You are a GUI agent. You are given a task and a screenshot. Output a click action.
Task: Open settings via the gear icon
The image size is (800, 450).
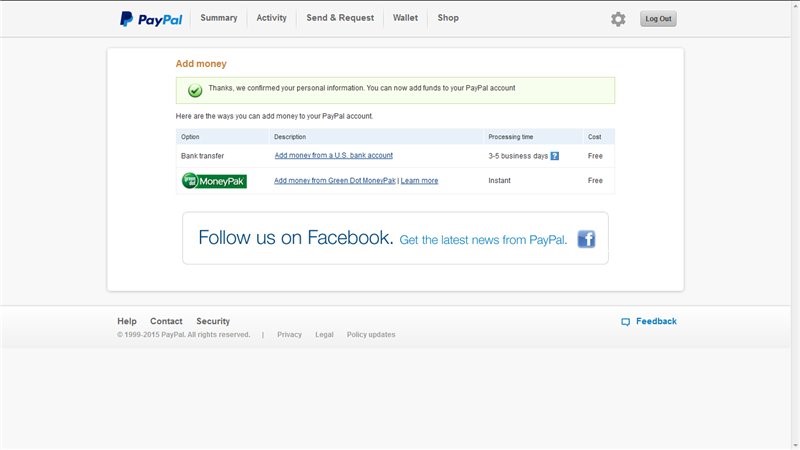[x=618, y=19]
